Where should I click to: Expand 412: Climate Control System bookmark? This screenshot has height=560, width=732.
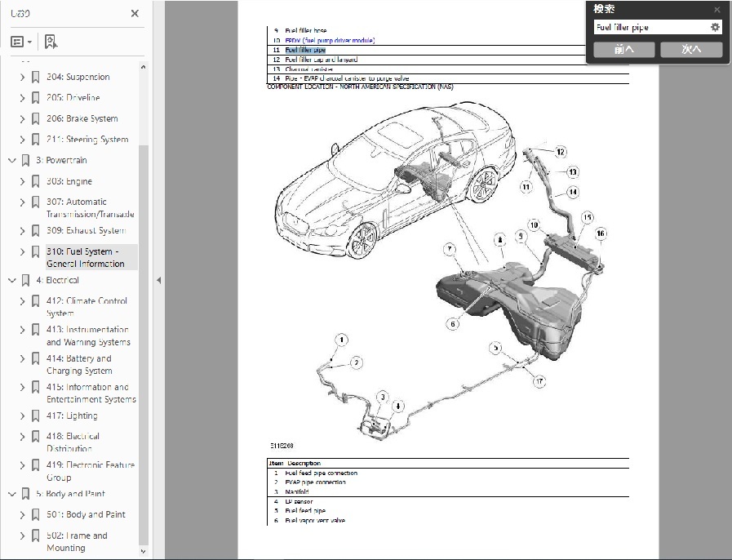point(22,301)
